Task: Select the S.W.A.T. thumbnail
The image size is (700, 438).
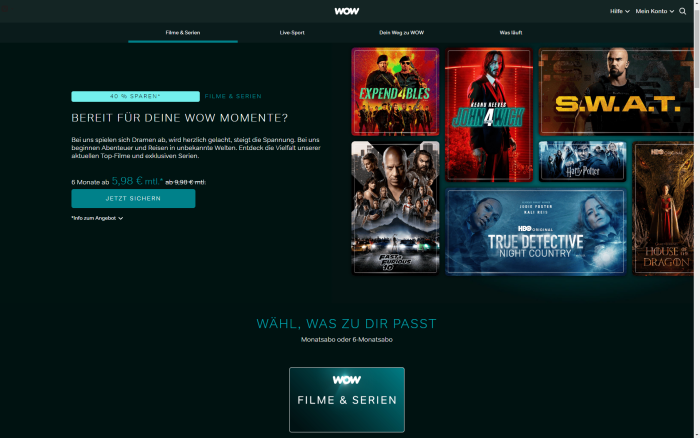Action: (x=616, y=92)
